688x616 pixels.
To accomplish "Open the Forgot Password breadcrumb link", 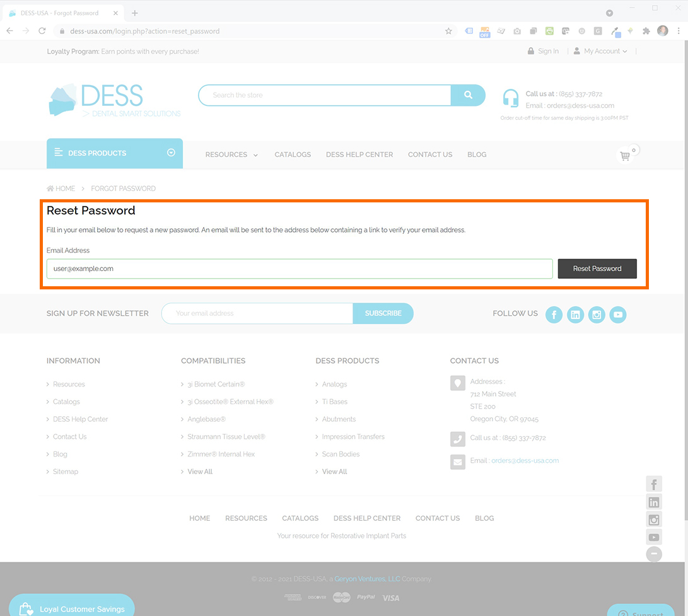I will pos(124,189).
